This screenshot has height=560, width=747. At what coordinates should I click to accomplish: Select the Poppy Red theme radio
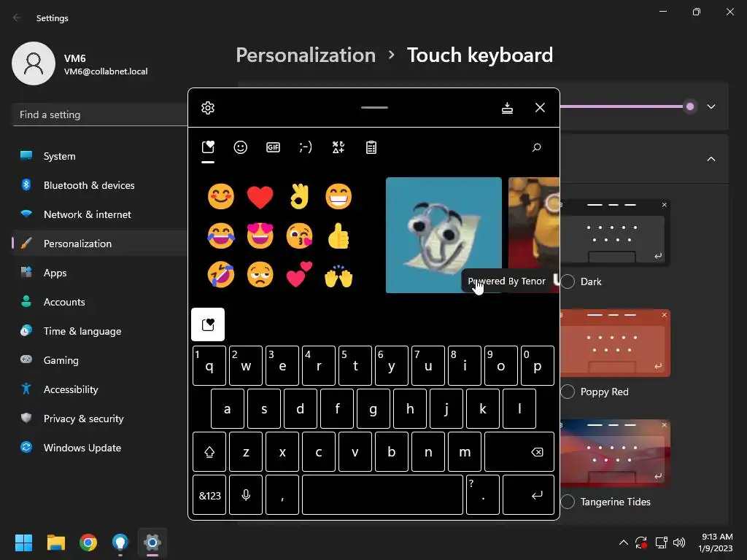pyautogui.click(x=568, y=392)
